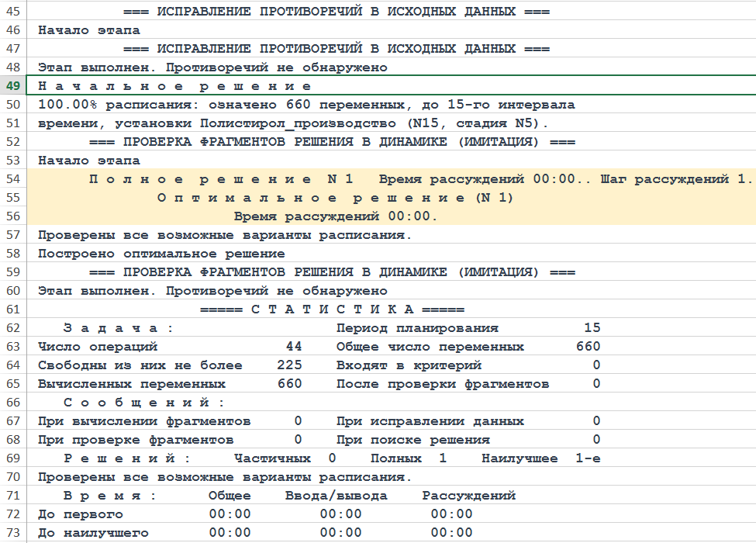Click 'Начало этапа' in row 46
This screenshot has width=756, height=543.
(89, 30)
